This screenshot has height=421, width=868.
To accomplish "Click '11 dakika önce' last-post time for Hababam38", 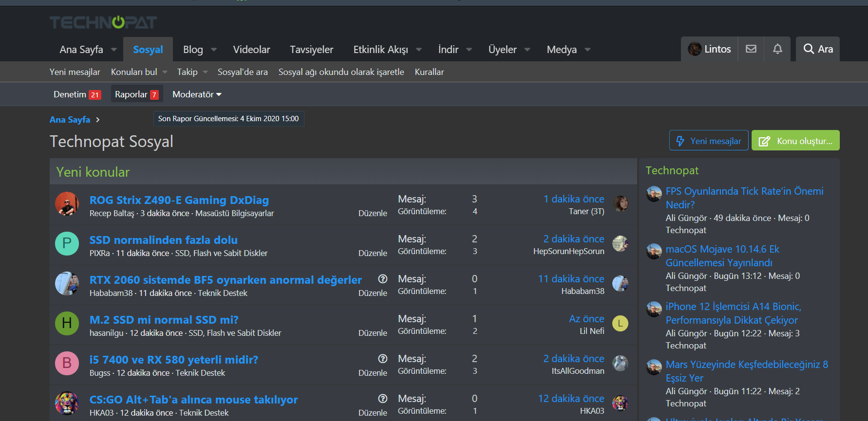I will (571, 279).
